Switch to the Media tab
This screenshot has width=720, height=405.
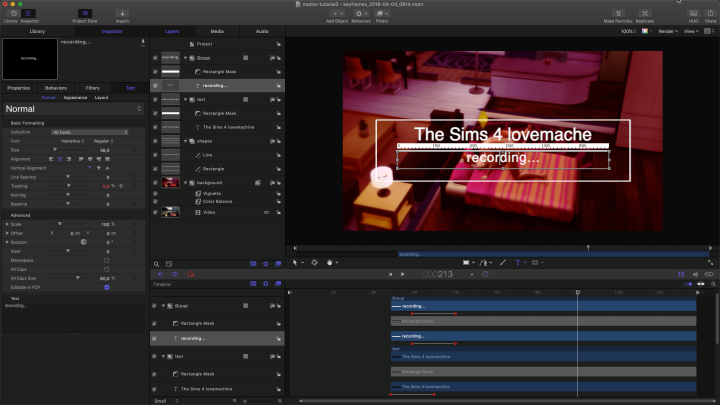tap(217, 31)
